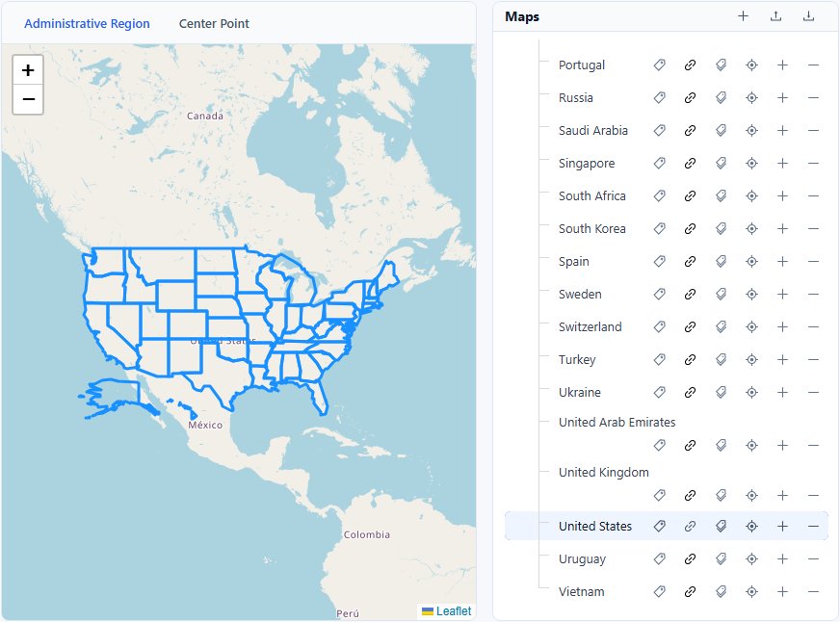Viewport: 840px width, 622px height.
Task: Click the link icon for United Arab Emirates
Action: click(x=690, y=445)
